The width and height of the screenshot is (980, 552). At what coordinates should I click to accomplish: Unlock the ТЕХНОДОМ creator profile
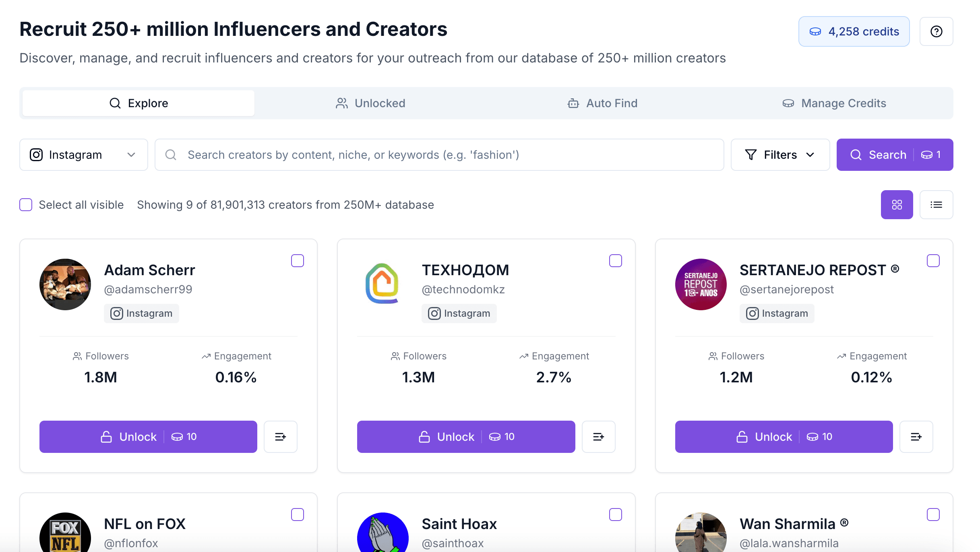click(x=466, y=437)
